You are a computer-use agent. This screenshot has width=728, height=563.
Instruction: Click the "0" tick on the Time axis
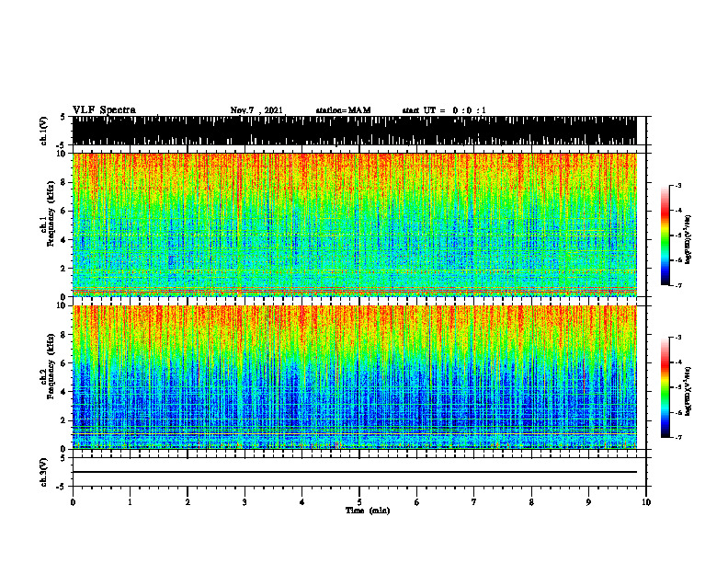tap(73, 502)
